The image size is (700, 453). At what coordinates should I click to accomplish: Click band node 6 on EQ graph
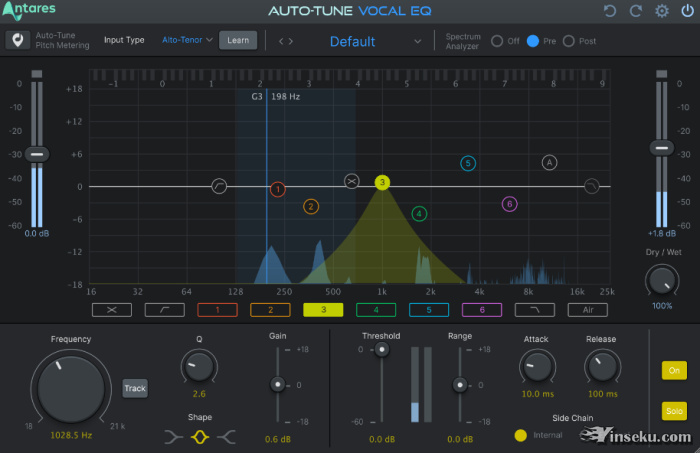point(509,204)
